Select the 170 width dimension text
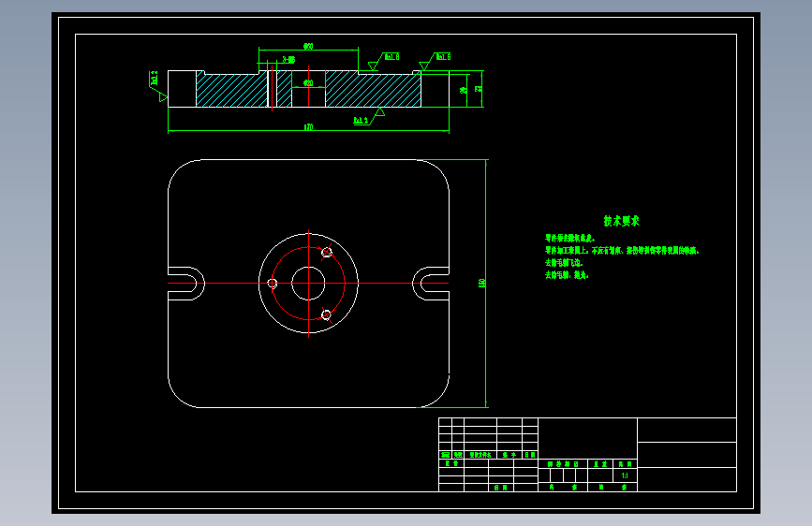Image resolution: width=812 pixels, height=526 pixels. (308, 127)
